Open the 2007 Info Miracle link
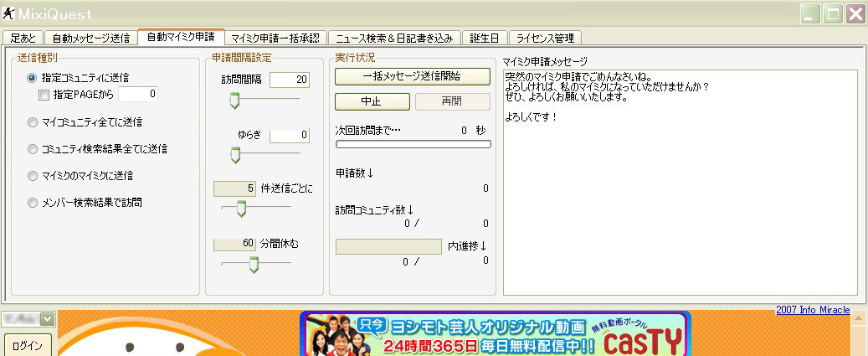 point(813,310)
